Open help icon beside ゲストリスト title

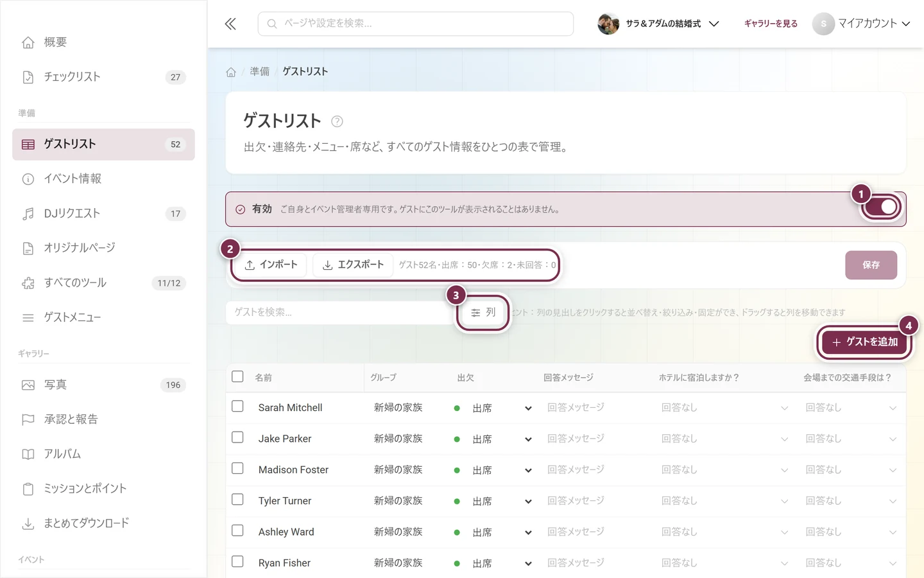pos(337,121)
